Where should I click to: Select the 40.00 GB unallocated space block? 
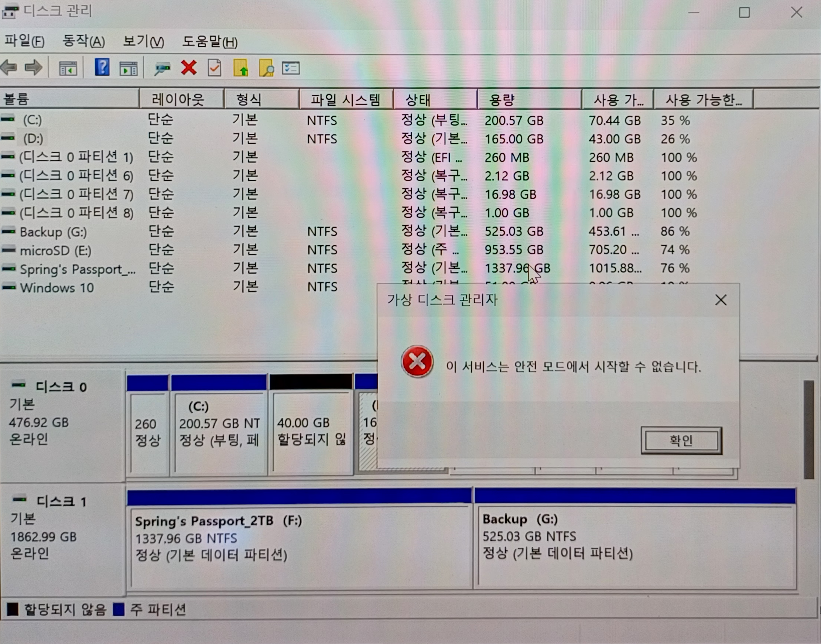coord(311,430)
